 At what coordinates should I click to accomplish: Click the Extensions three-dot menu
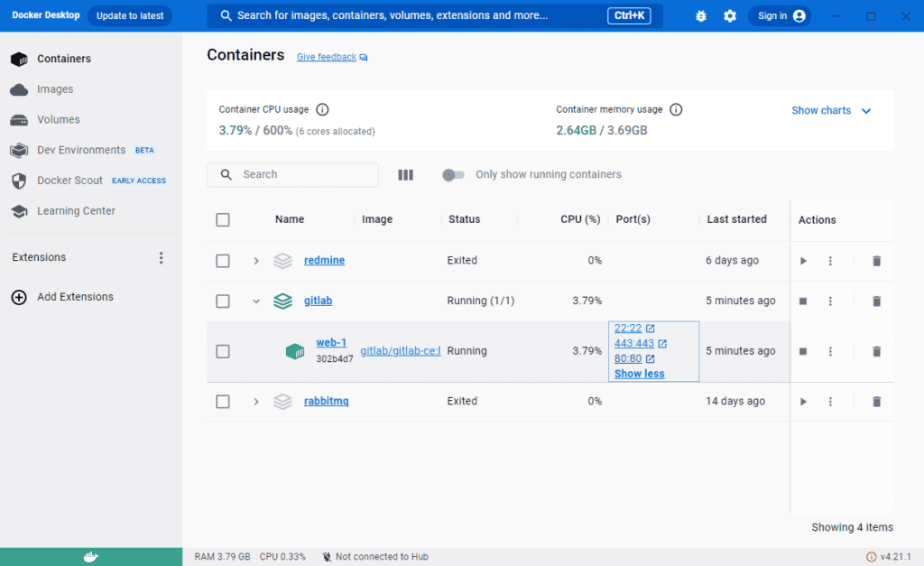pyautogui.click(x=161, y=257)
